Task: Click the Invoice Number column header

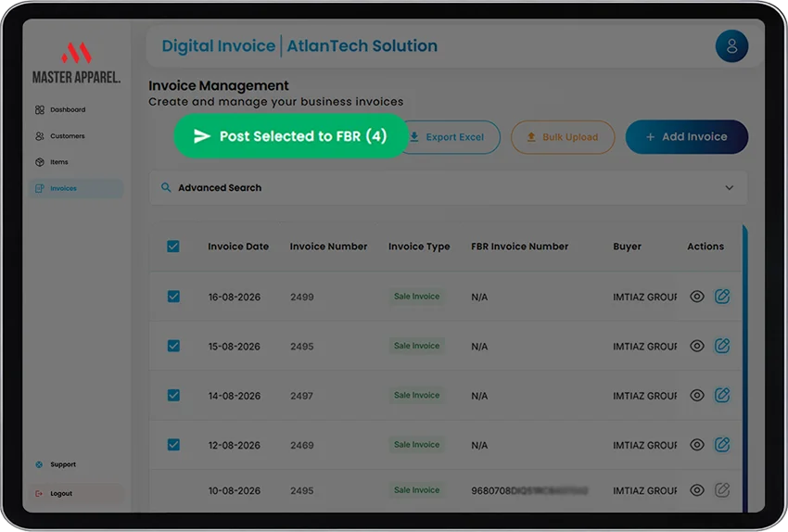Action: 329,247
